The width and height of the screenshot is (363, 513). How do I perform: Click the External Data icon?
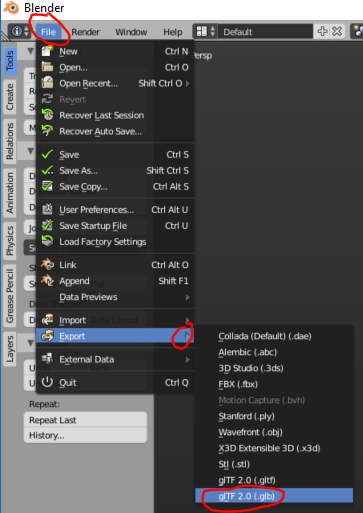(47, 359)
